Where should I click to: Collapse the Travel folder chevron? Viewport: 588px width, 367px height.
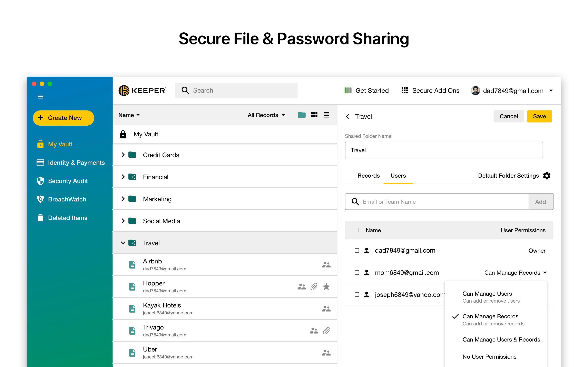point(123,243)
